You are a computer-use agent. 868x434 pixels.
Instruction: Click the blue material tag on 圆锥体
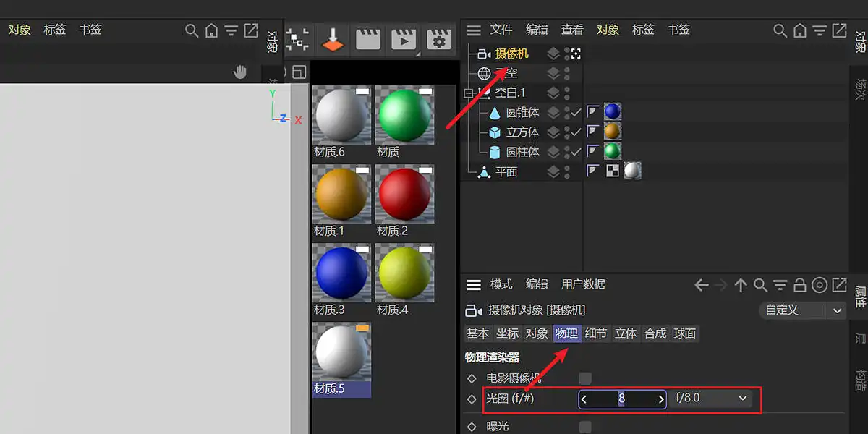(613, 111)
